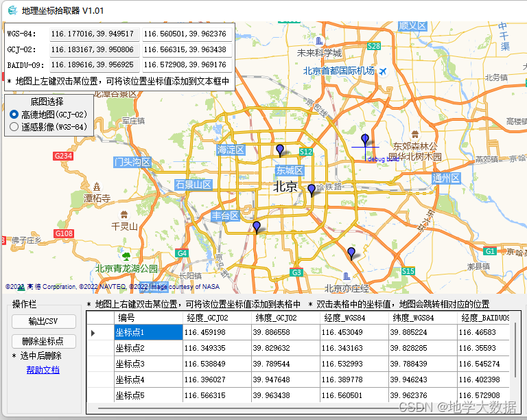Select the 坐标点2 row cell
This screenshot has width=527, height=420.
pyautogui.click(x=148, y=348)
